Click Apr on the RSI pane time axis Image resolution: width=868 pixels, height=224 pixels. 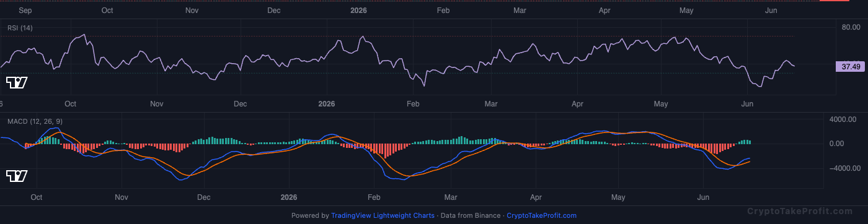tap(578, 104)
